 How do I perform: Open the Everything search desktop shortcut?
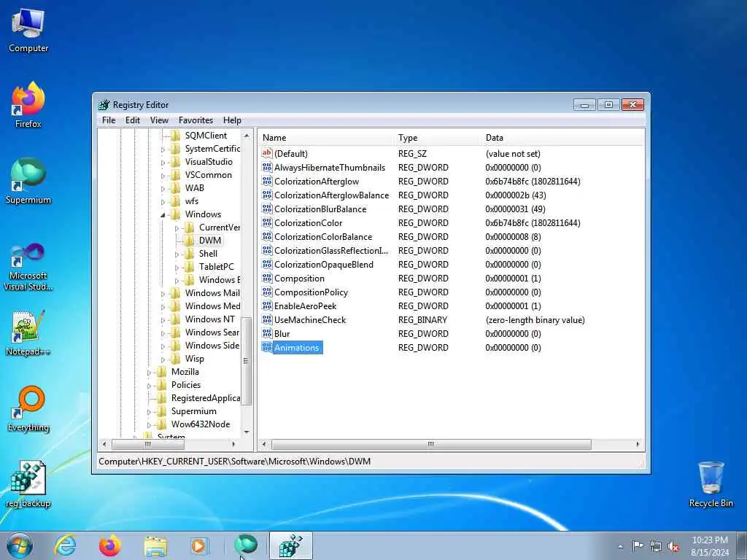(x=28, y=409)
